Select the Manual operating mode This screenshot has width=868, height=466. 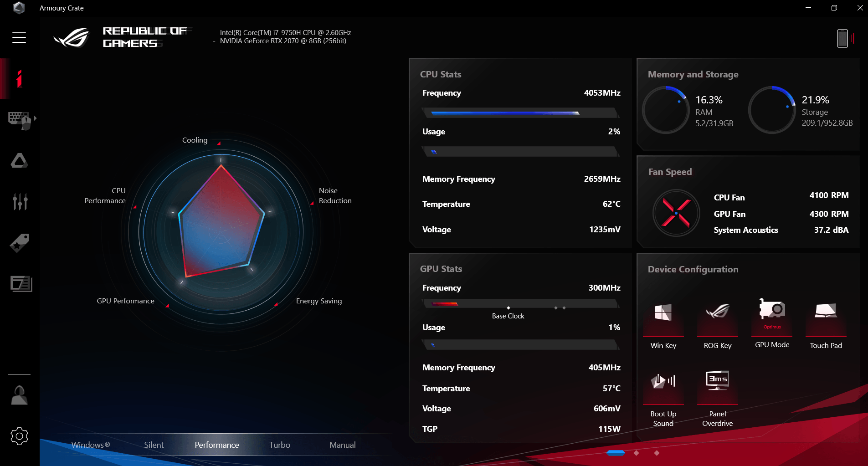[343, 445]
